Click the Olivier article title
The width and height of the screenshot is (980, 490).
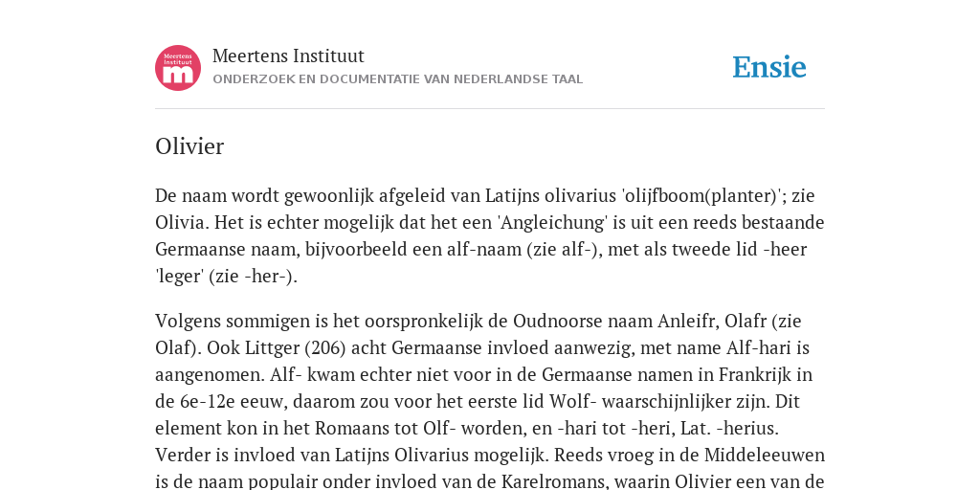[189, 146]
